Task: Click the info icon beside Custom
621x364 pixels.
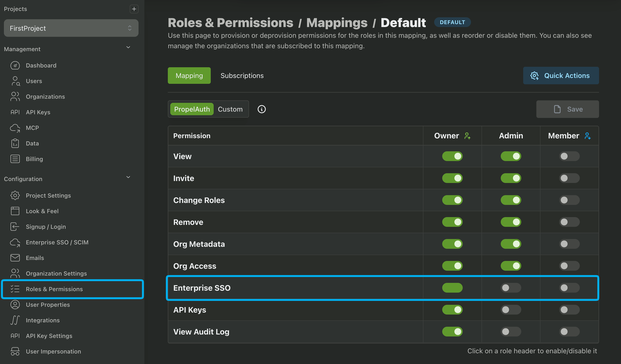Action: pyautogui.click(x=262, y=109)
